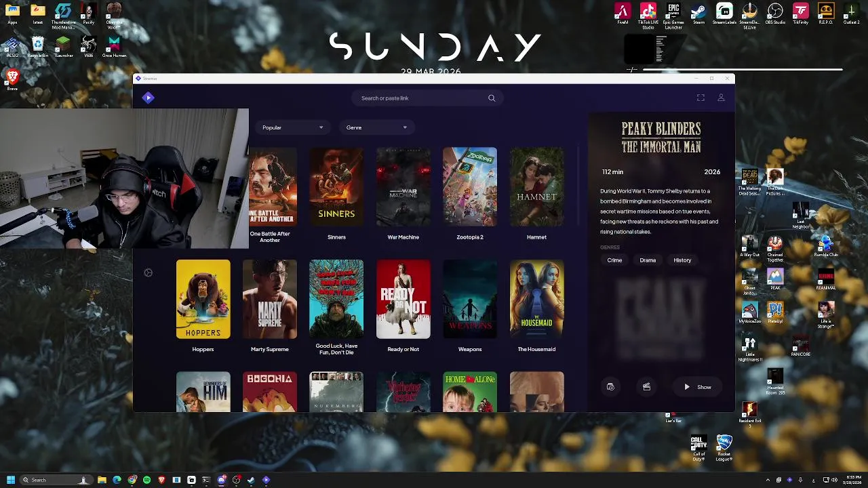The width and height of the screenshot is (868, 488).
Task: Open the Stremio sidebar settings gear
Action: click(148, 272)
